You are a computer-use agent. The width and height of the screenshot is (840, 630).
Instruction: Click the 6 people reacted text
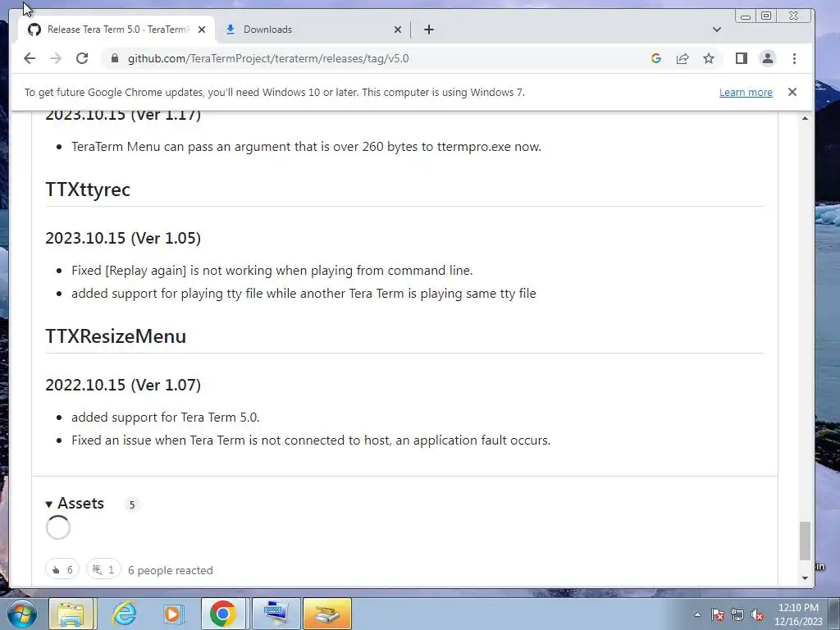171,570
